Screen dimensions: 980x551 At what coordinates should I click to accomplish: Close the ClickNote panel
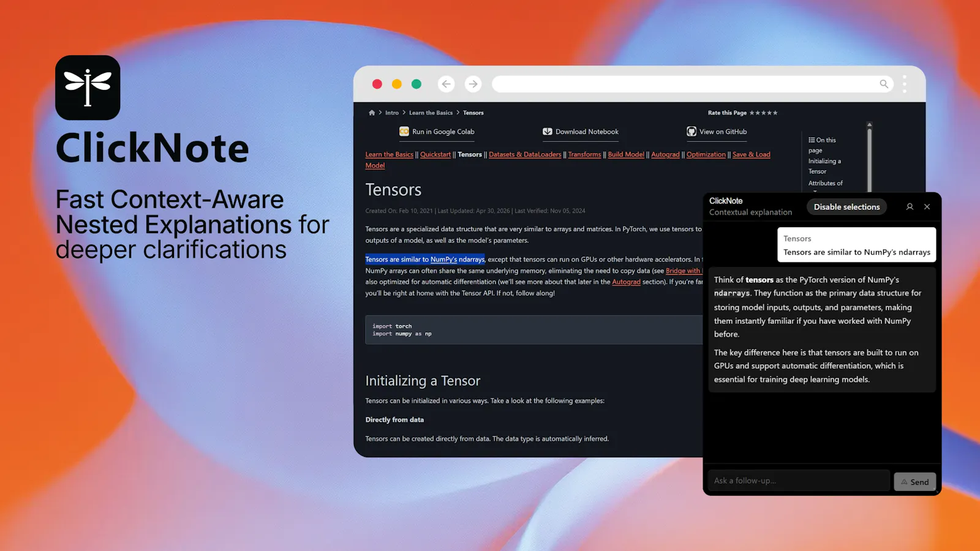click(x=927, y=207)
